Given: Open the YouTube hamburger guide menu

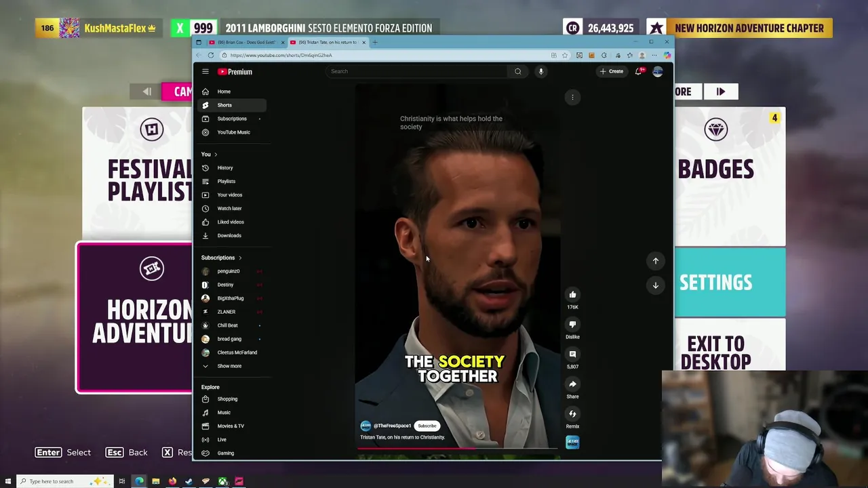Looking at the screenshot, I should pos(205,71).
